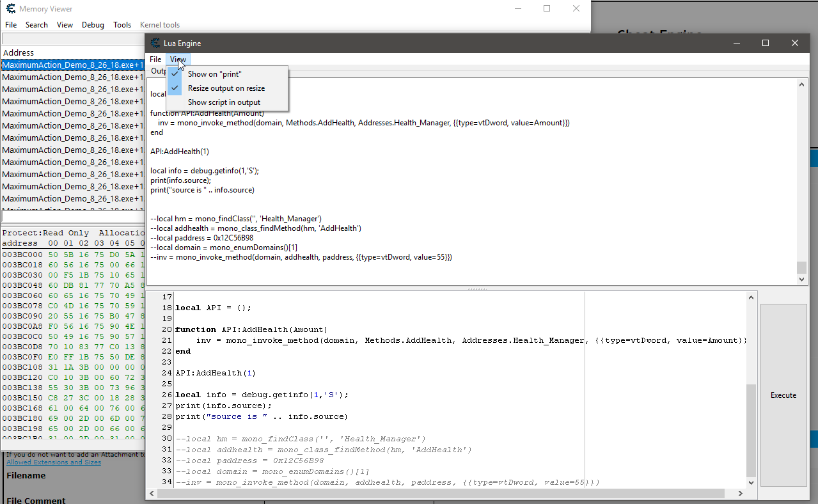The height and width of the screenshot is (504, 818).
Task: Open the Debug menu in Memory Viewer
Action: [93, 25]
